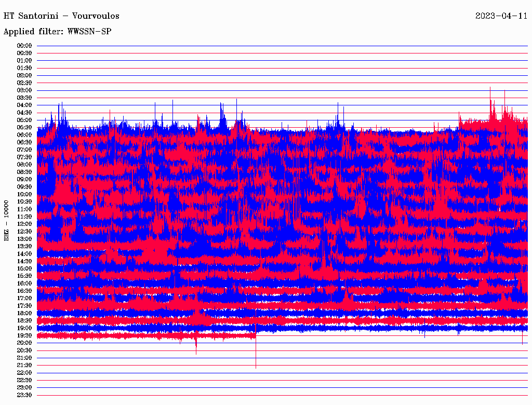Image resolution: width=532 pixels, height=405 pixels.
Task: Click the 18:00 time label
Action: tap(24, 313)
